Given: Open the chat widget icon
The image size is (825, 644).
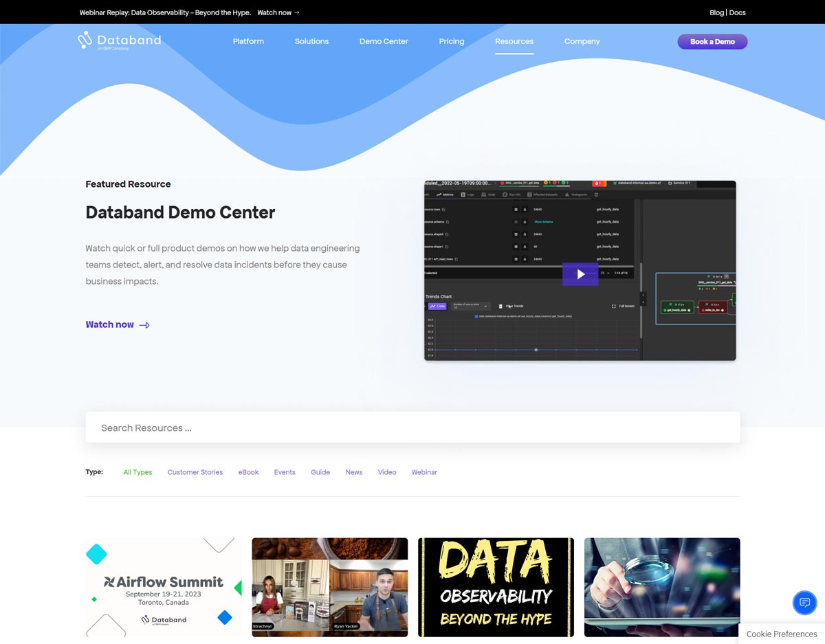Looking at the screenshot, I should point(804,602).
